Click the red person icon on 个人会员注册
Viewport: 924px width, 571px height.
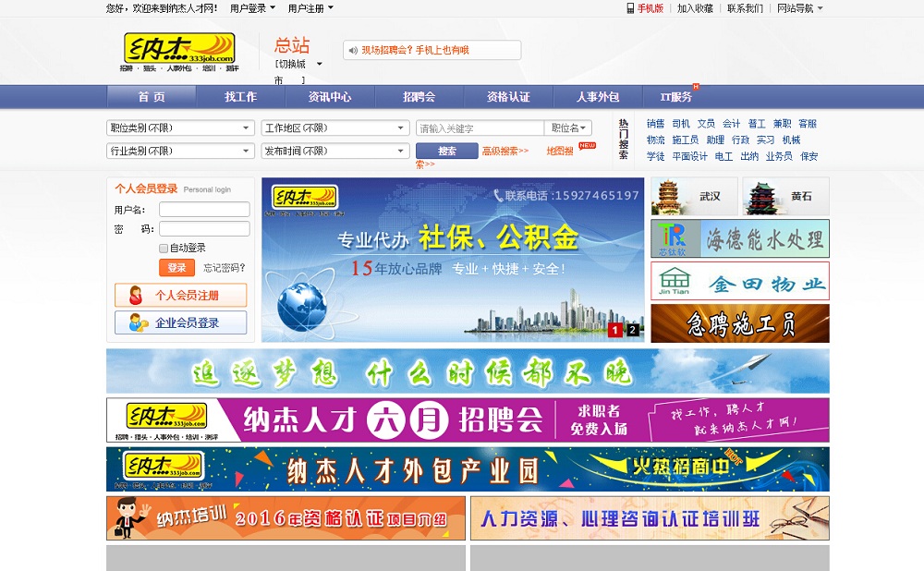(136, 296)
